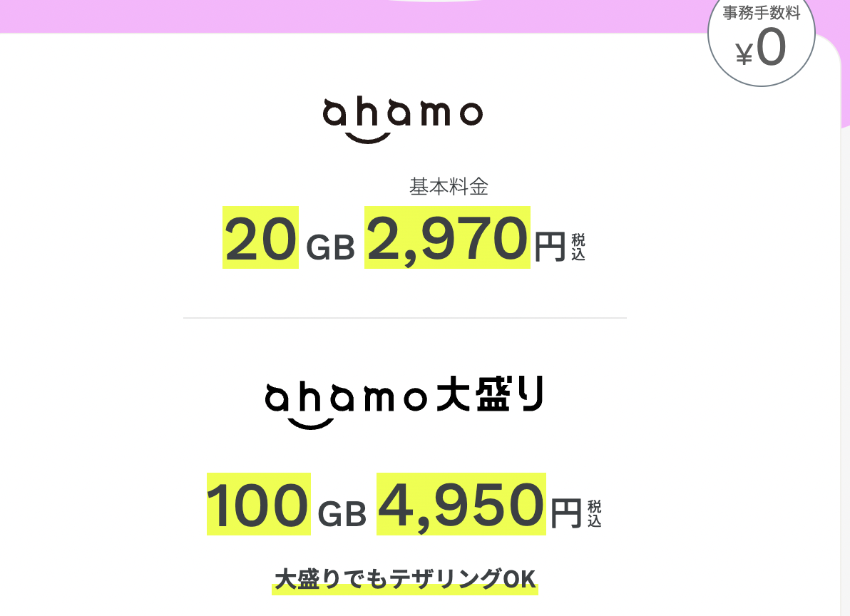This screenshot has width=850, height=616.
Task: Click the ahamo大盛り logo
Action: coord(404,401)
